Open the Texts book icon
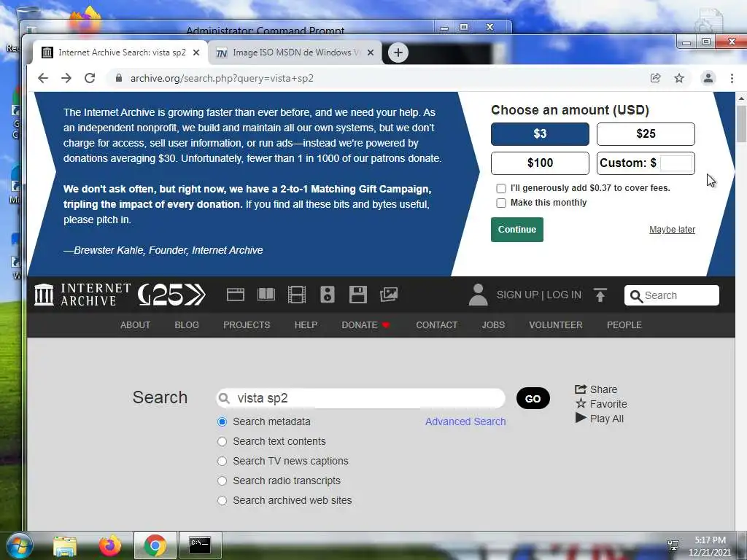 (266, 295)
